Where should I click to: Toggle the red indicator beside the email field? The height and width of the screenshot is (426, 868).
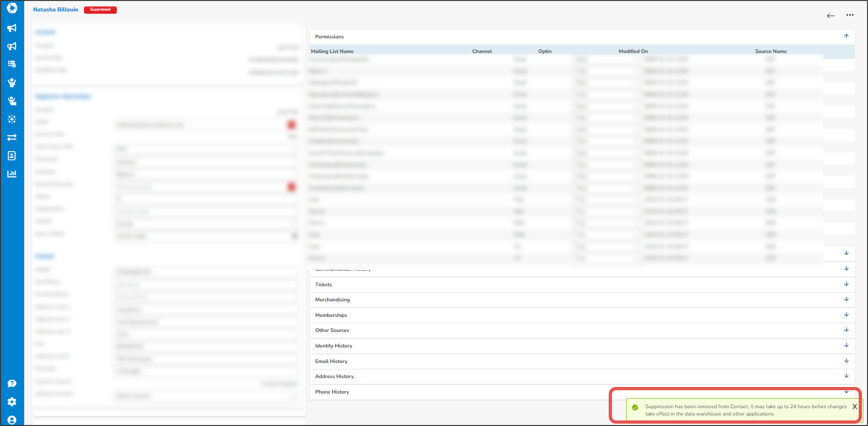click(x=292, y=124)
